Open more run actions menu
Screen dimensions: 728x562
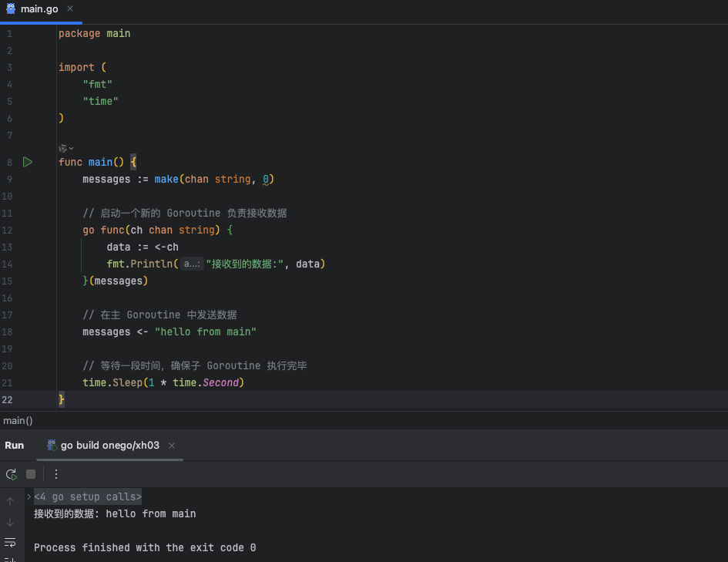point(55,474)
